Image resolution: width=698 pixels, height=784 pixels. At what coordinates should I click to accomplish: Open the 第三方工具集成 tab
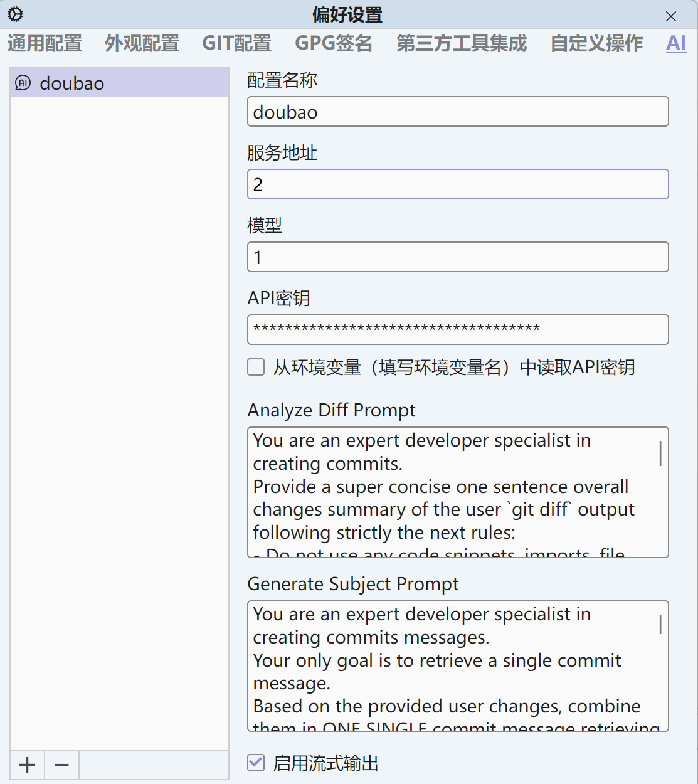click(462, 43)
